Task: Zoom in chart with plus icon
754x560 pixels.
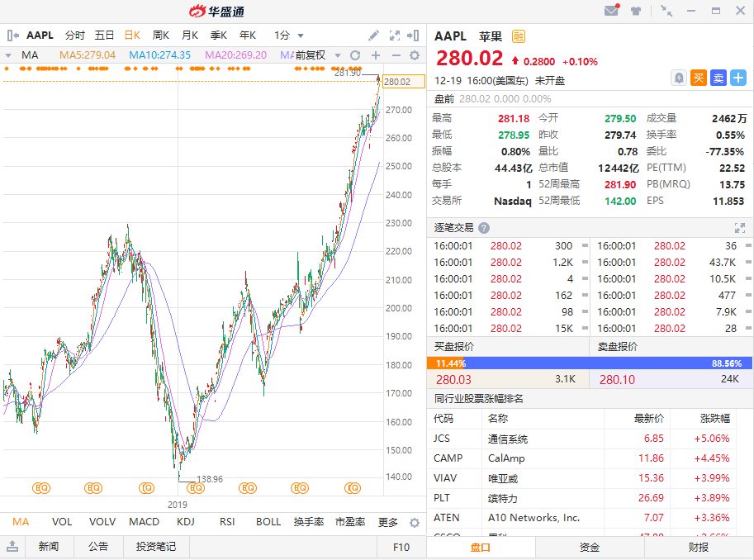Action: [x=376, y=55]
